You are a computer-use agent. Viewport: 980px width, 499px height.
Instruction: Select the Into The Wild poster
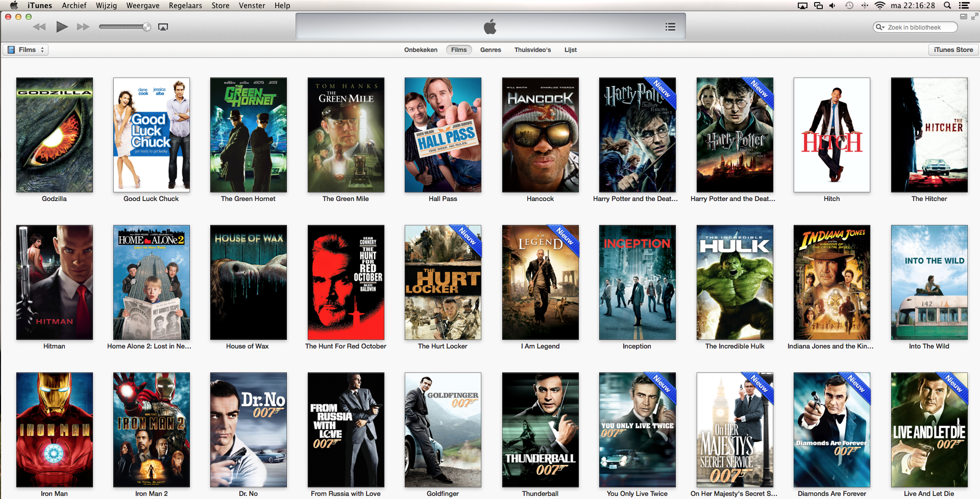pyautogui.click(x=929, y=282)
